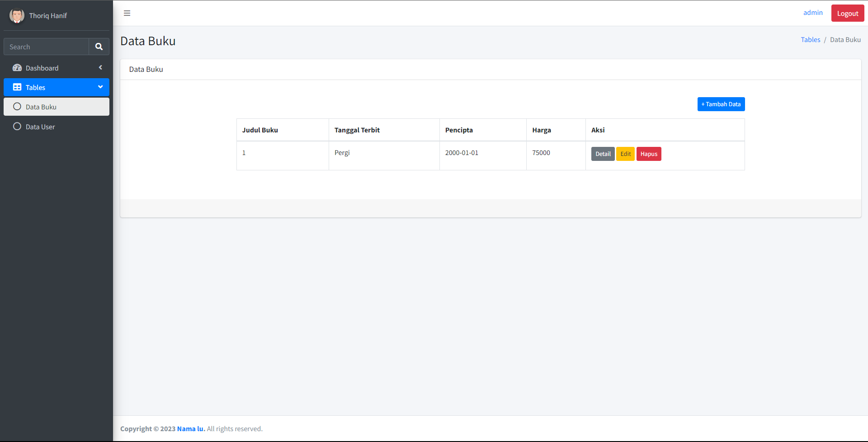Click the Dashboard speedometer icon
This screenshot has height=442, width=868.
17,68
